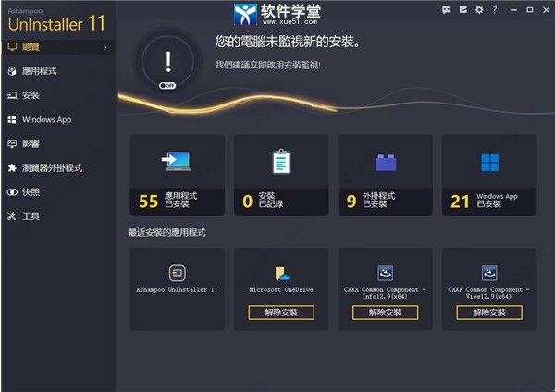Screen dimensions: 555x392
Task: Open the 瀏覽器外掛程式 sidebar section
Action: pos(58,167)
